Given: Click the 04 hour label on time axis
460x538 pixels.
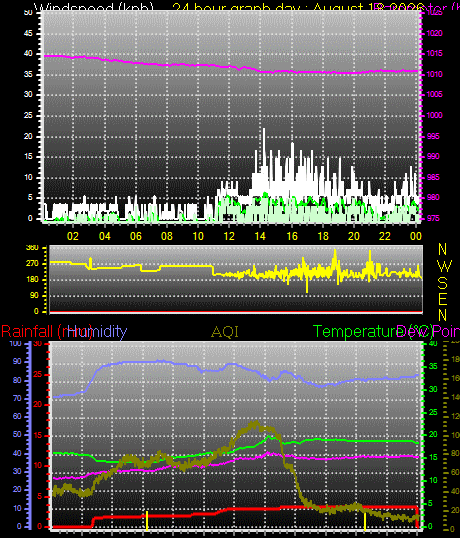Looking at the screenshot, I should 105,236.
